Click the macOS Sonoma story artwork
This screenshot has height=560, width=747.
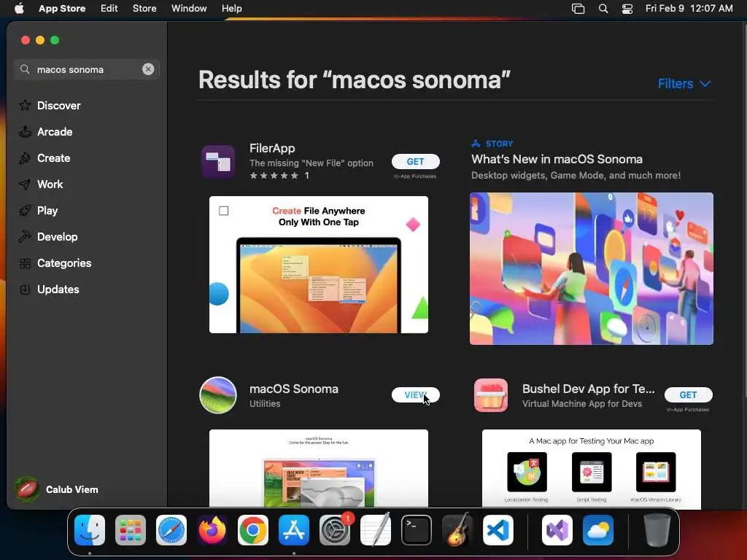click(x=591, y=268)
